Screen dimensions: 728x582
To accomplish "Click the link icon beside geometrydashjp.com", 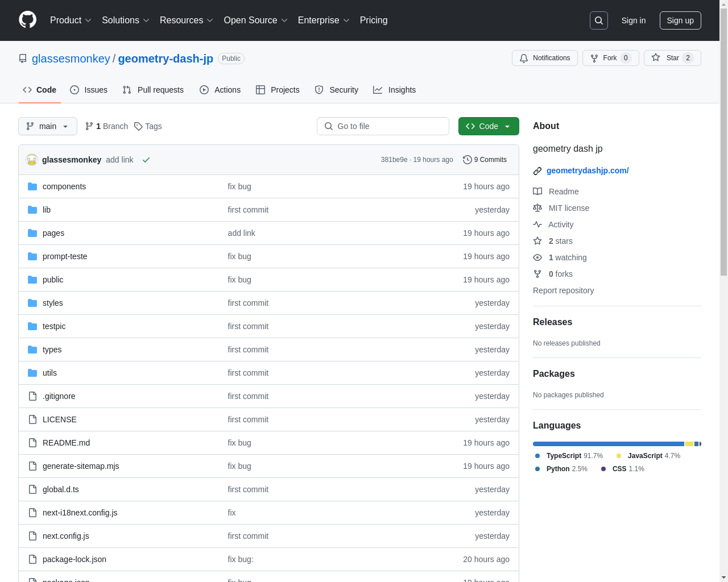I will pyautogui.click(x=537, y=171).
